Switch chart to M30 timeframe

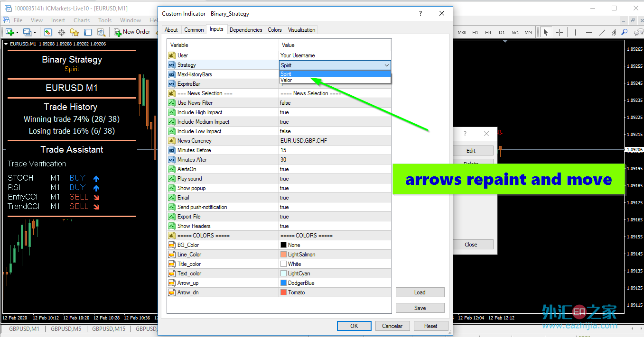click(x=462, y=32)
